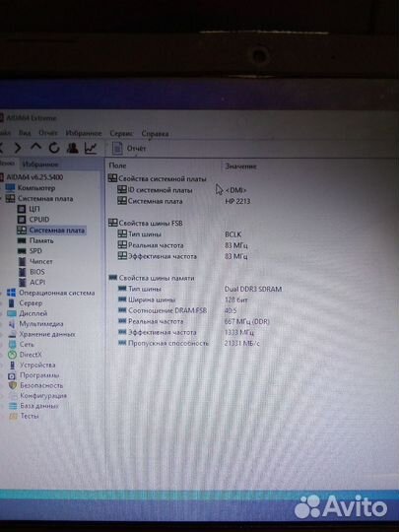The image size is (399, 532).
Task: Open the Избранное menu
Action: coord(84,133)
